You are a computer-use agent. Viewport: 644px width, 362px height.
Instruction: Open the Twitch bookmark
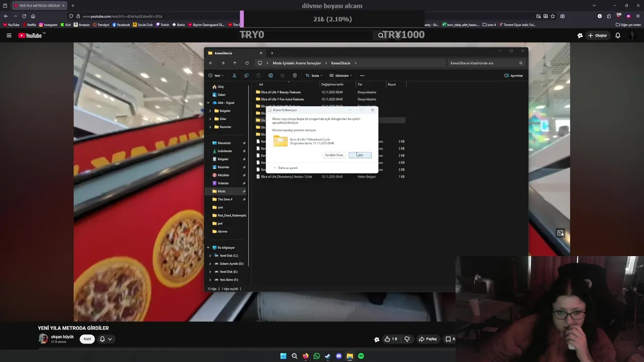pos(163,25)
